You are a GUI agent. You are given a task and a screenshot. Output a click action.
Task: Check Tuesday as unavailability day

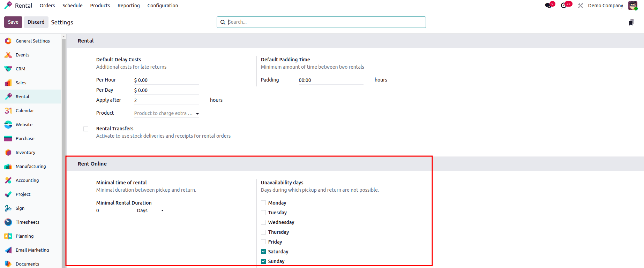(x=263, y=213)
